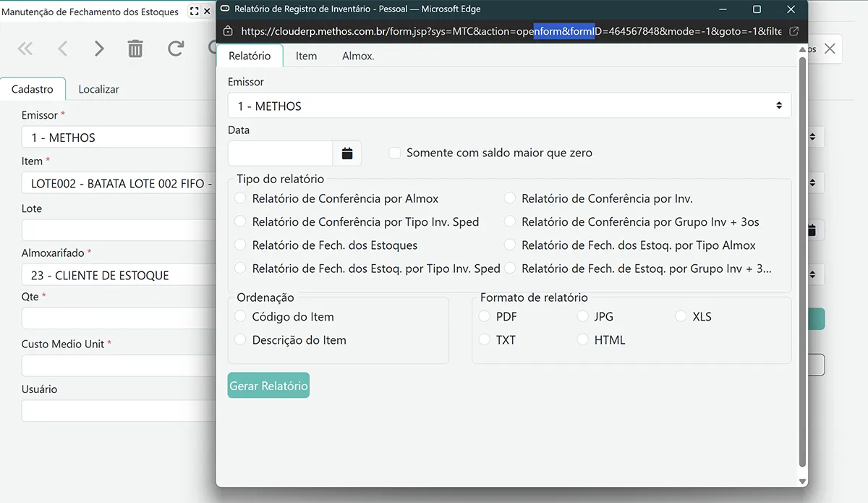
Task: Select Relatório de Conferência por Almox
Action: pyautogui.click(x=240, y=198)
